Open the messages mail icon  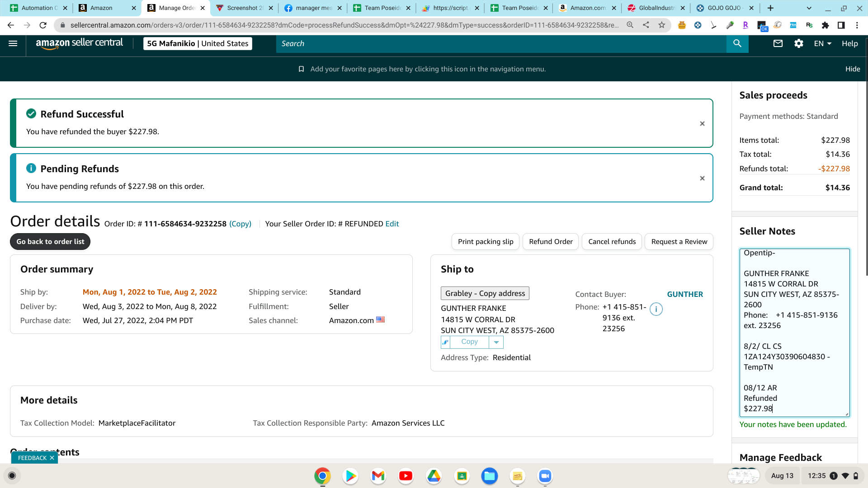pyautogui.click(x=778, y=43)
